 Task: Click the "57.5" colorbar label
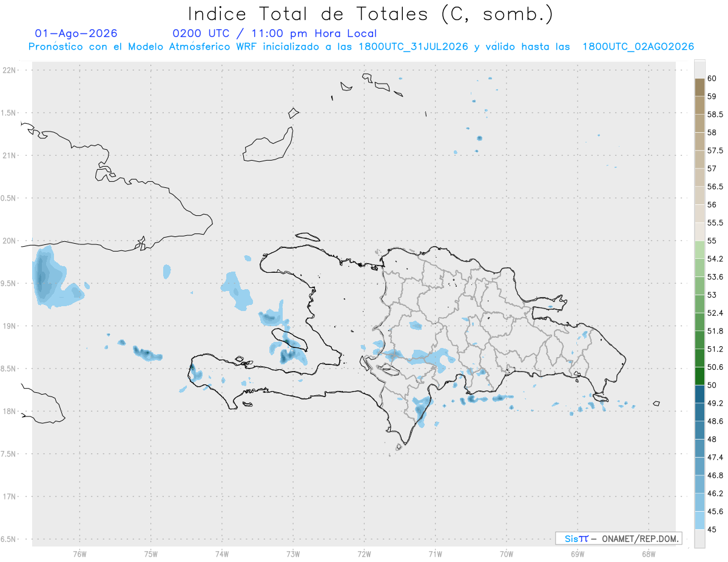point(715,151)
